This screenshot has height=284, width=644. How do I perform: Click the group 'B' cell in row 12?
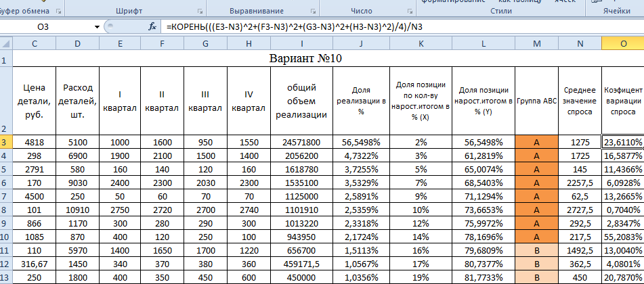[536, 264]
